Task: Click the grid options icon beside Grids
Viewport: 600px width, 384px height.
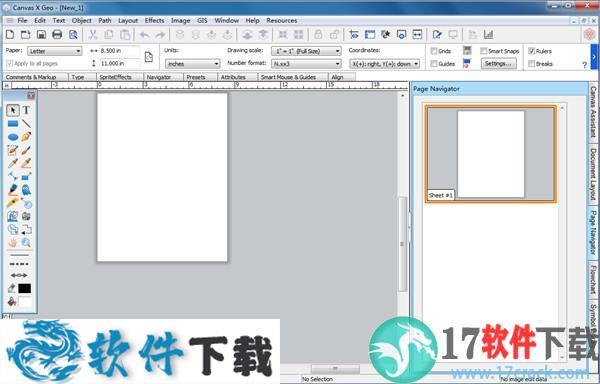Action: click(x=466, y=50)
